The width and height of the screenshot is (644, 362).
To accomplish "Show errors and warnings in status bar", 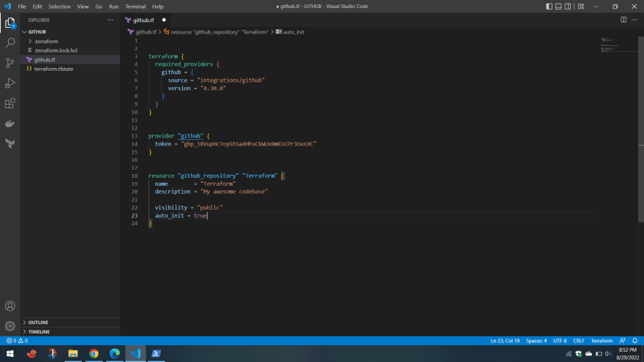I will [17, 341].
